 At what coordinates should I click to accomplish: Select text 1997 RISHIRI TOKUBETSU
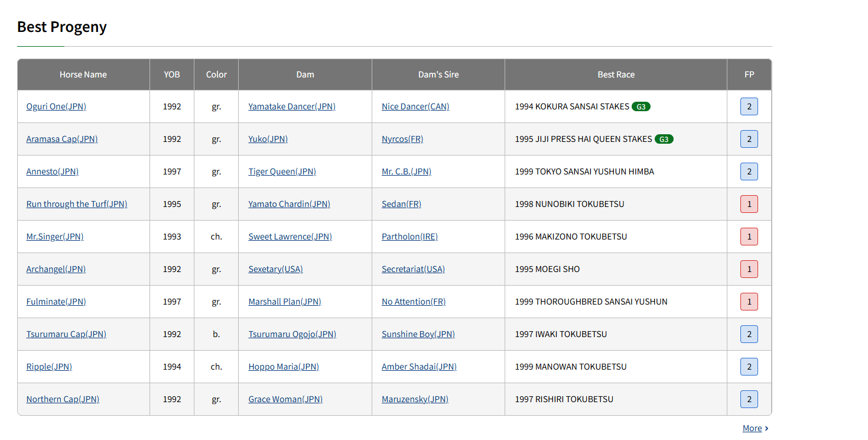[x=564, y=399]
